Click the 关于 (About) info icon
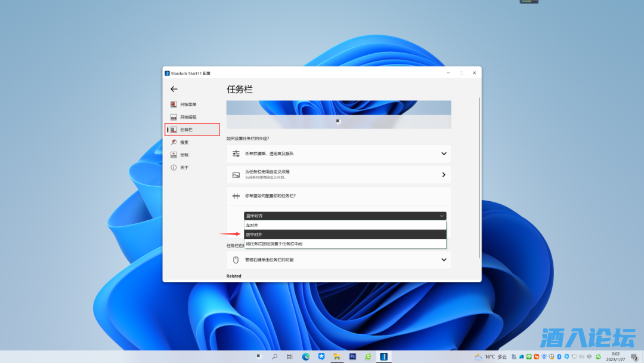This screenshot has width=644, height=363. tap(174, 167)
